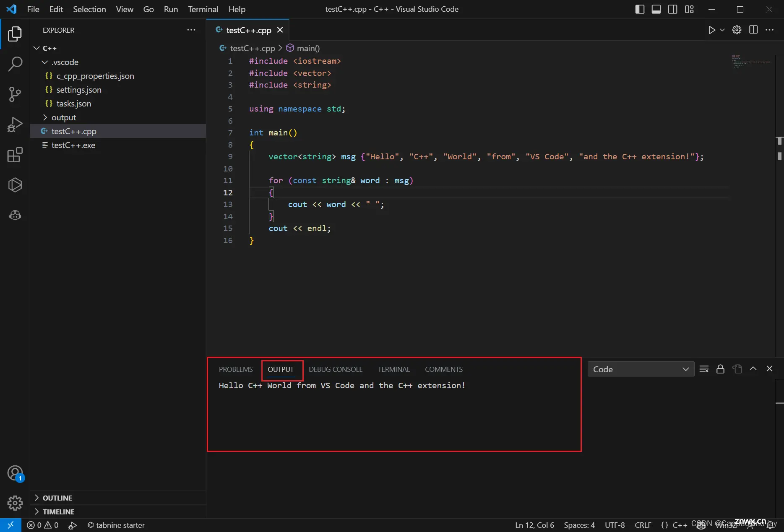This screenshot has height=532, width=784.
Task: Select C++ language mode in status bar
Action: [680, 525]
